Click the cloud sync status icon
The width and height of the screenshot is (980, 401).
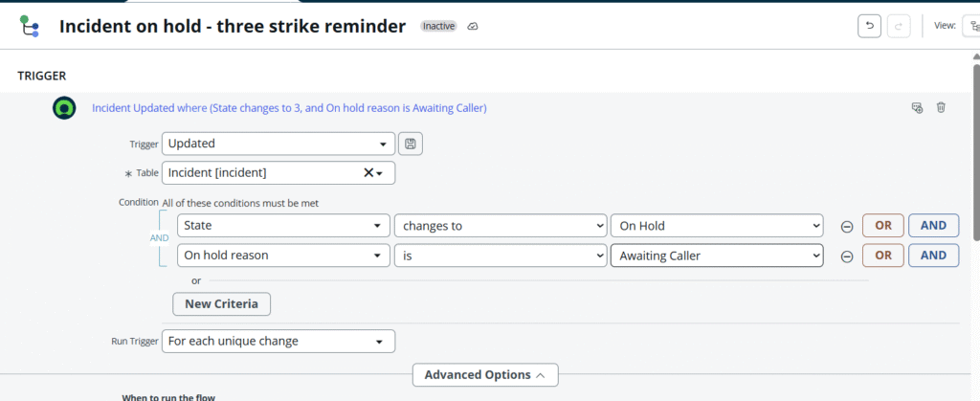point(472,27)
